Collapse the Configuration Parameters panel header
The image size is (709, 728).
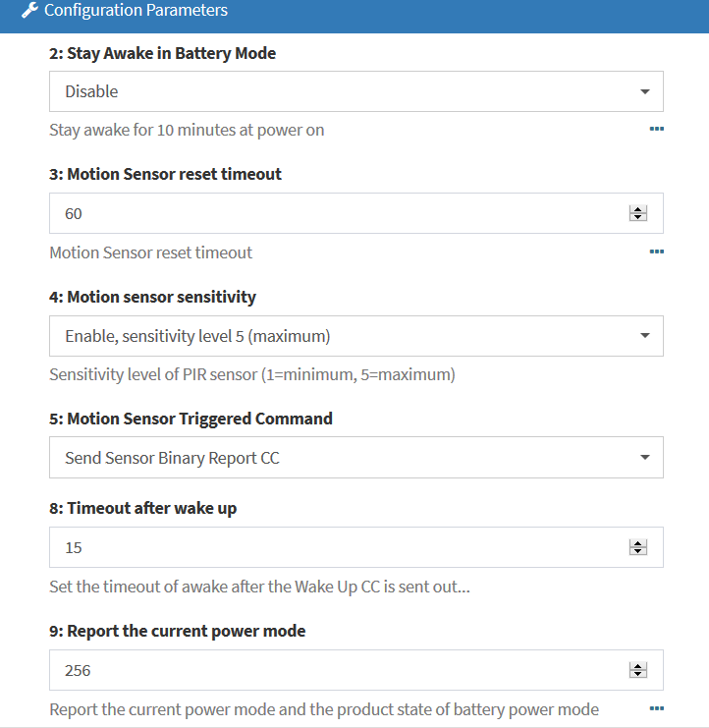coord(354,12)
